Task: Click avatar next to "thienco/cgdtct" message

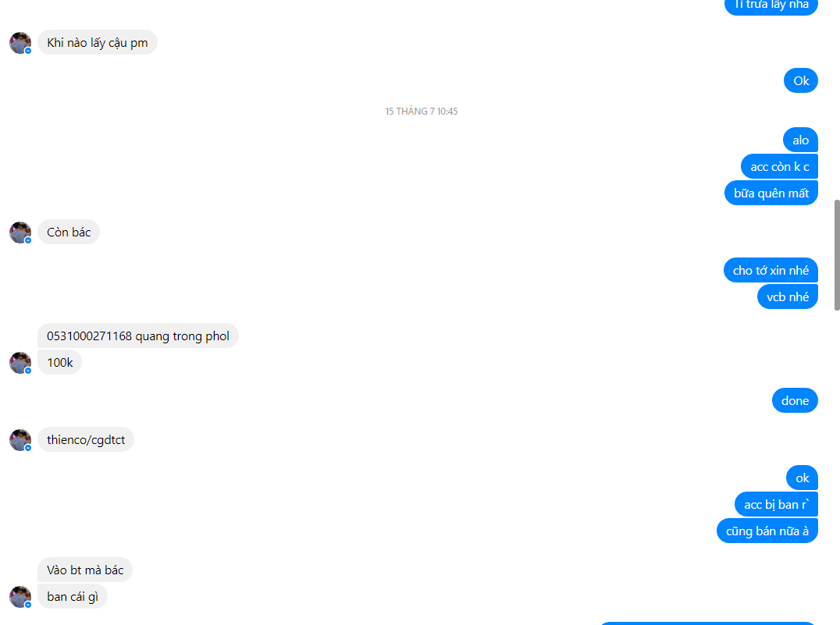Action: (20, 440)
